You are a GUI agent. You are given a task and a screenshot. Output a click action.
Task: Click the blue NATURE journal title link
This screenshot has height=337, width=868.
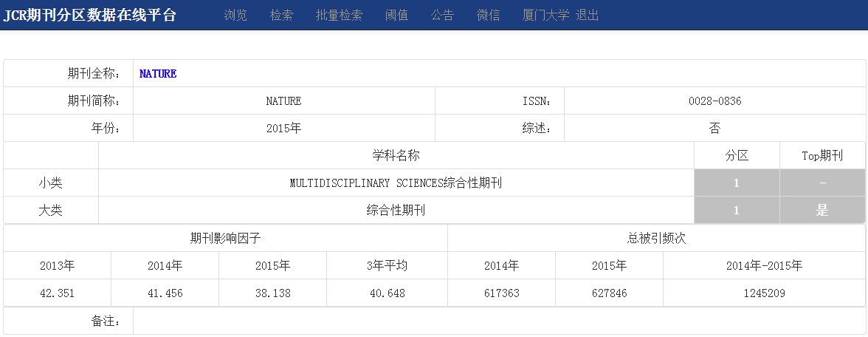158,74
